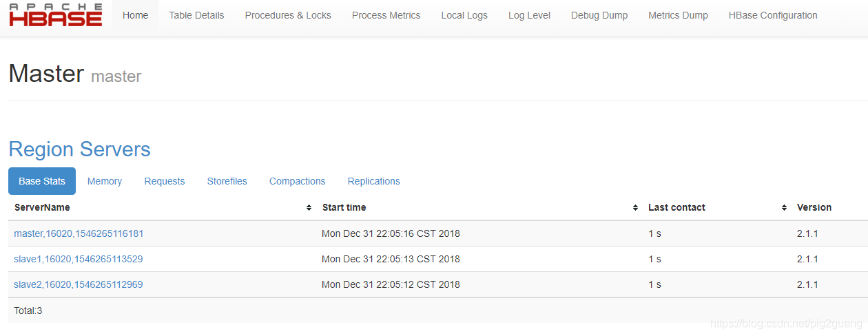Show the Compactions tab
The width and height of the screenshot is (868, 336).
[297, 181]
